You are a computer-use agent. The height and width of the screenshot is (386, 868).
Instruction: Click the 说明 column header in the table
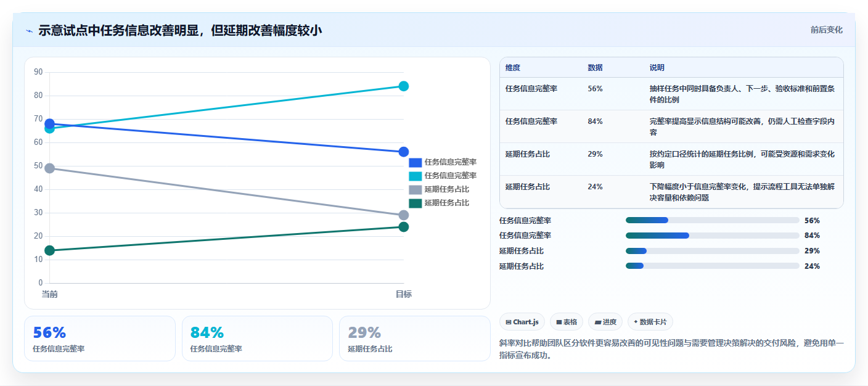coord(657,68)
